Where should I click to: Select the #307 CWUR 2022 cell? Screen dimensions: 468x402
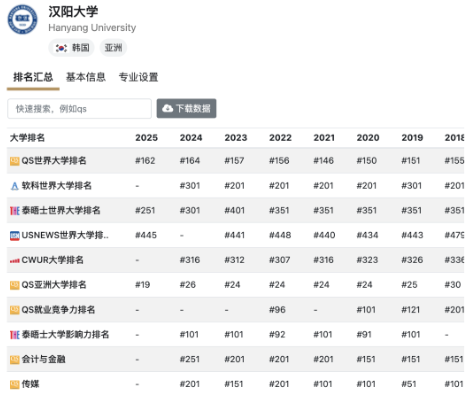pyautogui.click(x=279, y=260)
